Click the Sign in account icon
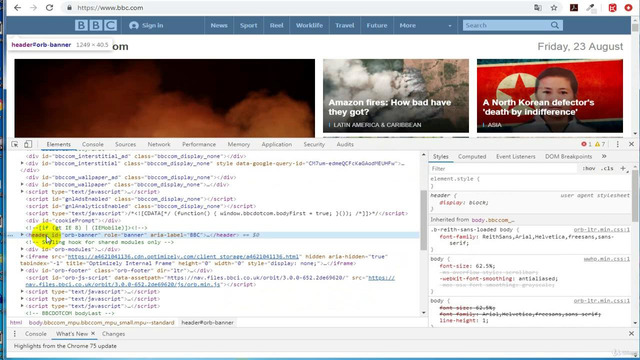640x360 pixels. (x=133, y=25)
